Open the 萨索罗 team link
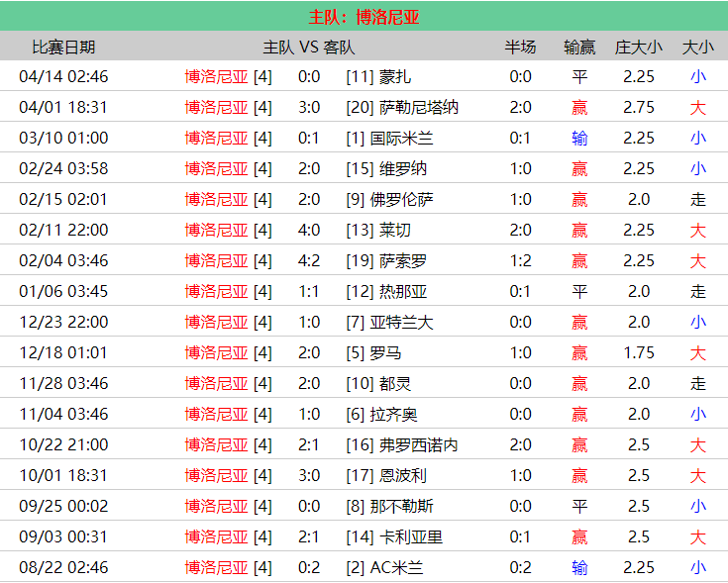 click(x=404, y=260)
